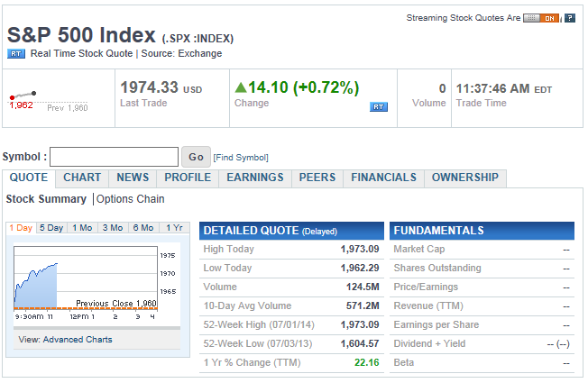Click the High Today value 1,973.09
This screenshot has width=588, height=383.
(360, 250)
